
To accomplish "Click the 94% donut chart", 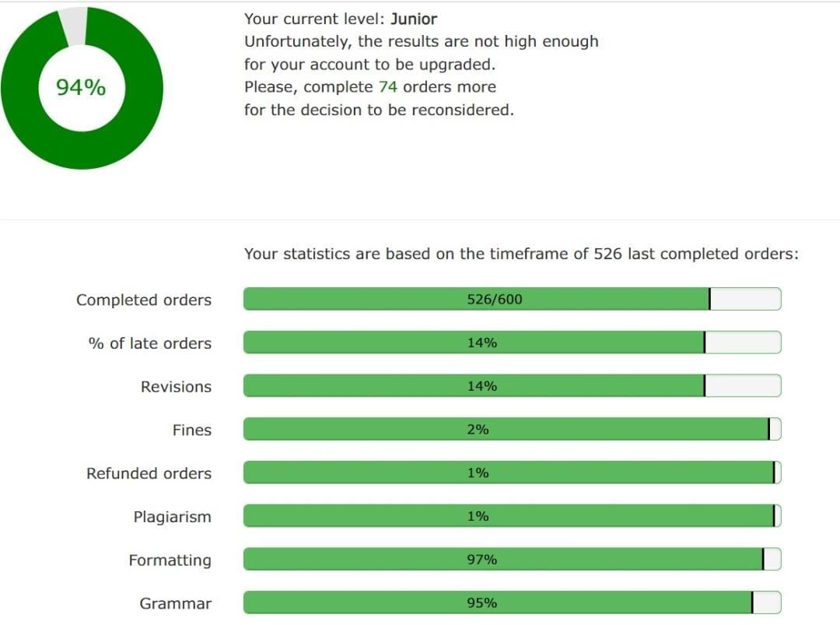I will (x=82, y=88).
